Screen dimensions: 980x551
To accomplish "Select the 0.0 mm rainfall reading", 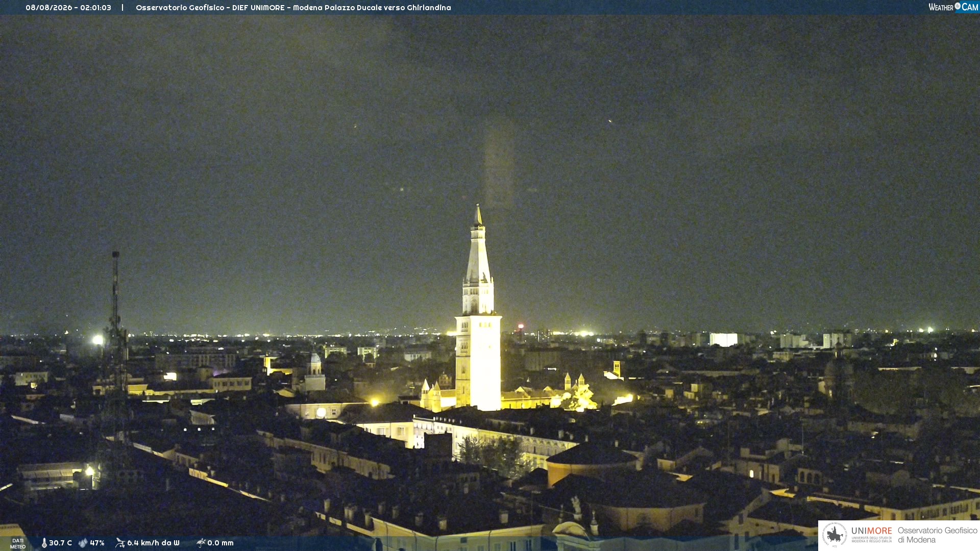I will pos(220,543).
